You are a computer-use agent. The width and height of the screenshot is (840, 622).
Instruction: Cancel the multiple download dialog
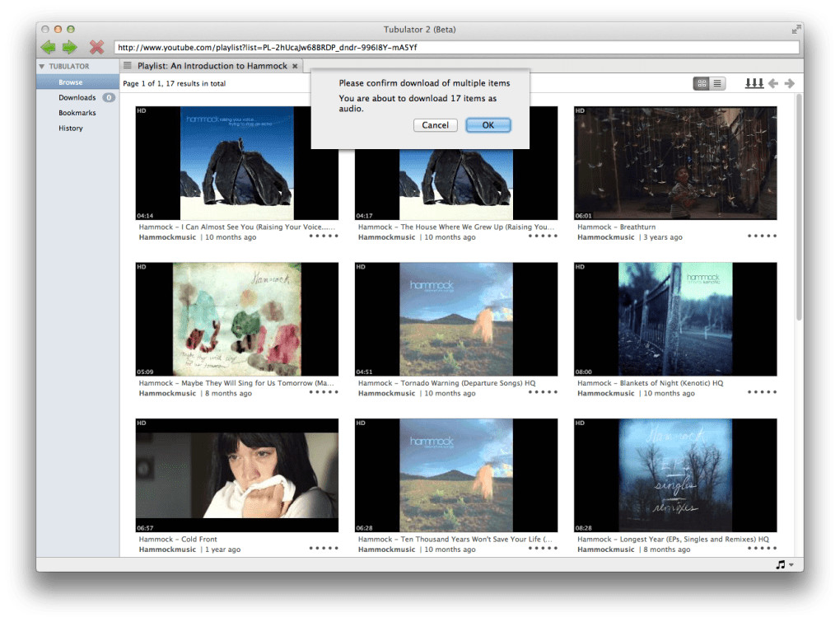(x=435, y=125)
